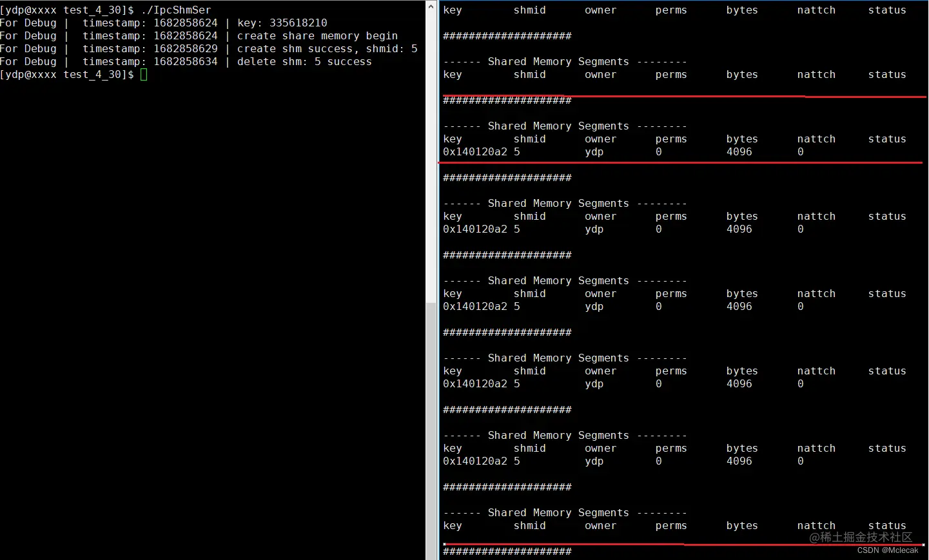
Task: Click the green cursor at the shell prompt
Action: point(144,75)
